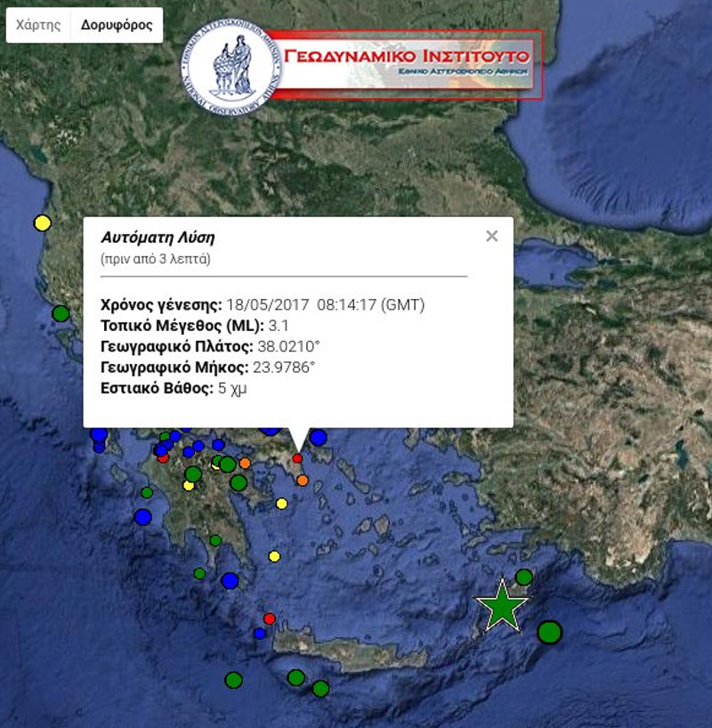Click yellow marker east of Peloponnese

274,556
